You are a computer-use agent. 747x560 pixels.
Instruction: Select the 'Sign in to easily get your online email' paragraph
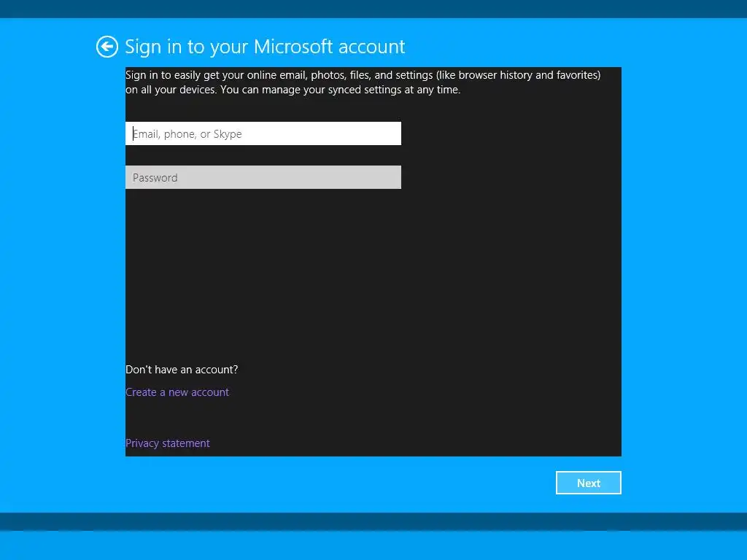(363, 82)
